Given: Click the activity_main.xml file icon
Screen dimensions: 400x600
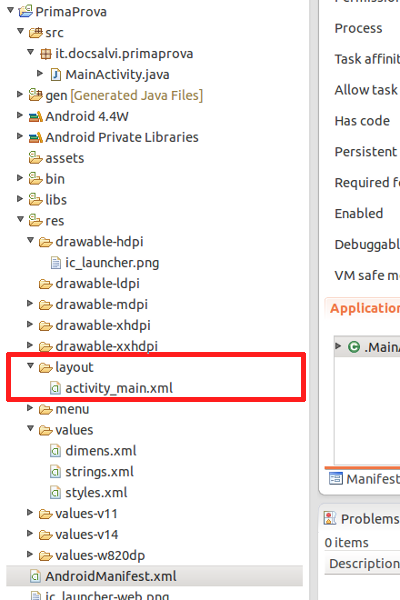Looking at the screenshot, I should point(56,388).
